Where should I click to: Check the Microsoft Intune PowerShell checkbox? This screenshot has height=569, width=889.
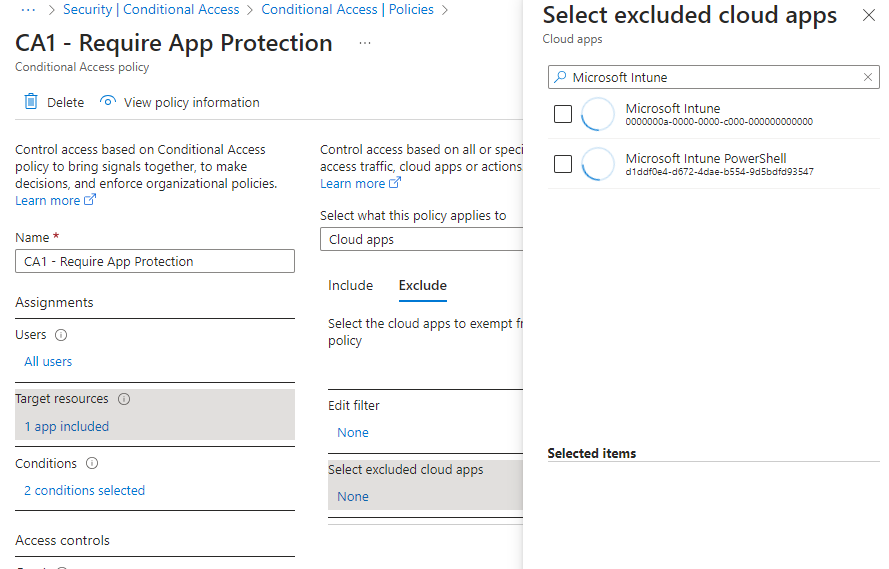coord(563,164)
